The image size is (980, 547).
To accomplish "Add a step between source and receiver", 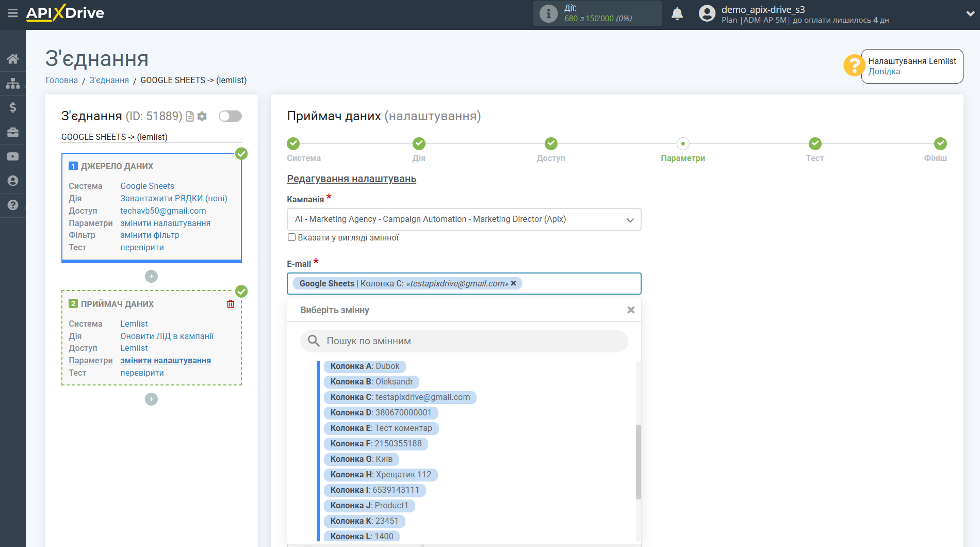I will click(151, 277).
